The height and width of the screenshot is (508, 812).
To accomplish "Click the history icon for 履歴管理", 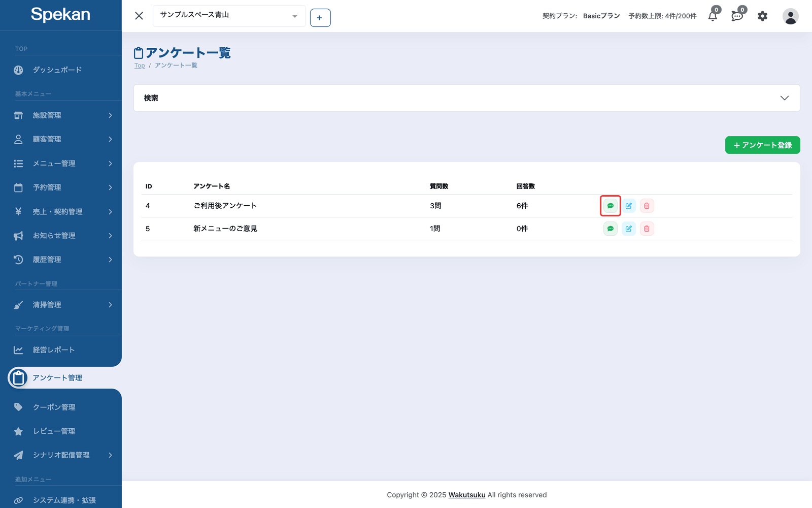I will pos(18,260).
